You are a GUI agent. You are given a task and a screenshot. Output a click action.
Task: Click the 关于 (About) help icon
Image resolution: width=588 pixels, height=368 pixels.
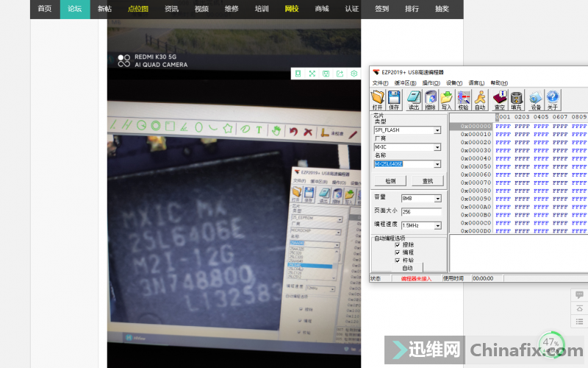click(552, 99)
